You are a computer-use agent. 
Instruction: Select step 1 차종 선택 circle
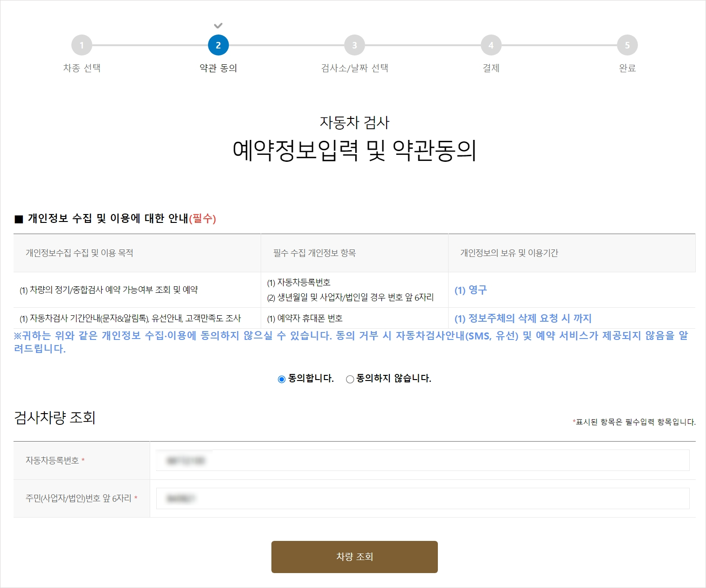[83, 45]
